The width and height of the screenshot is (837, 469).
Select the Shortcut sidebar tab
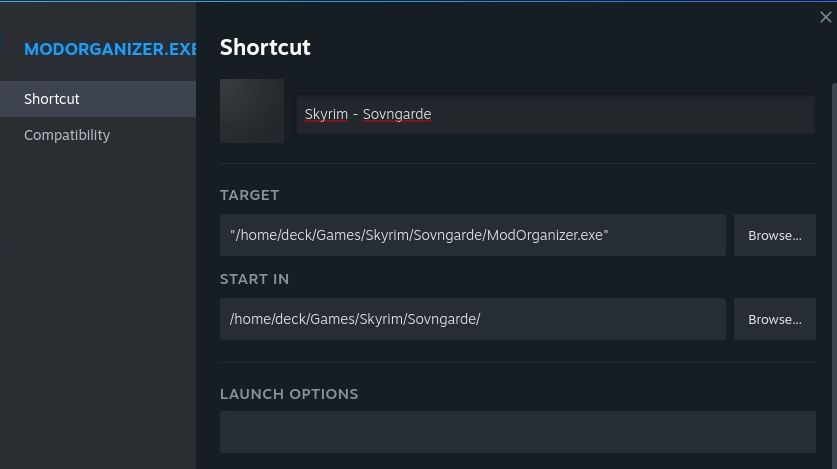pyautogui.click(x=98, y=99)
